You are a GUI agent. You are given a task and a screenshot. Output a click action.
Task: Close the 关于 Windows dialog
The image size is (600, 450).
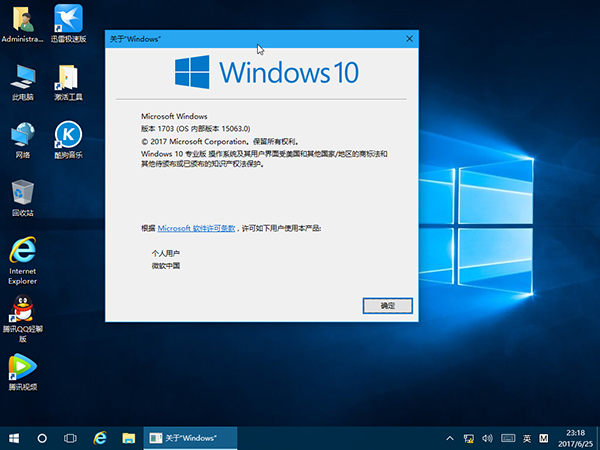click(x=409, y=38)
